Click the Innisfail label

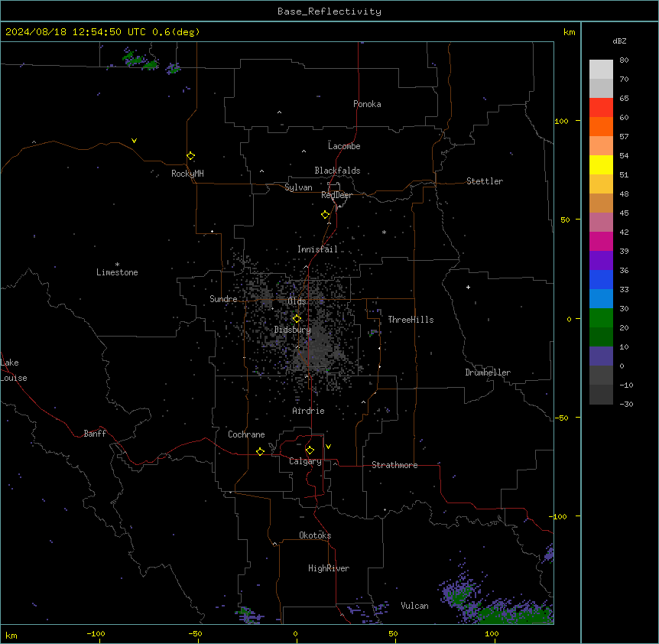[x=317, y=249]
